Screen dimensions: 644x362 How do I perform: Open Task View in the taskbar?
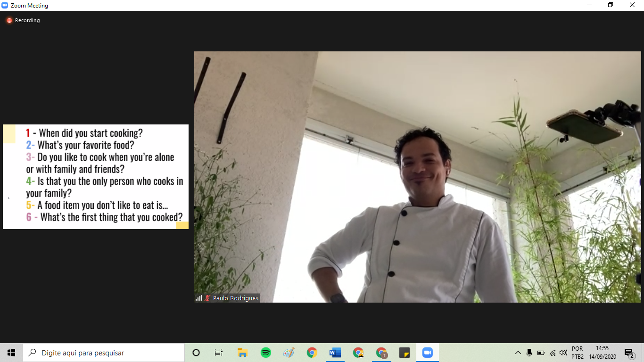(x=219, y=353)
